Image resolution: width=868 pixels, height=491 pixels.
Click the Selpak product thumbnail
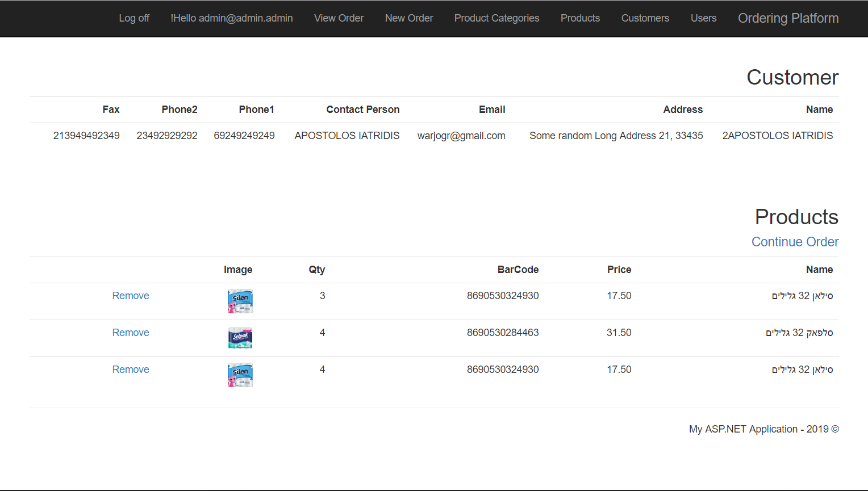[x=240, y=338]
